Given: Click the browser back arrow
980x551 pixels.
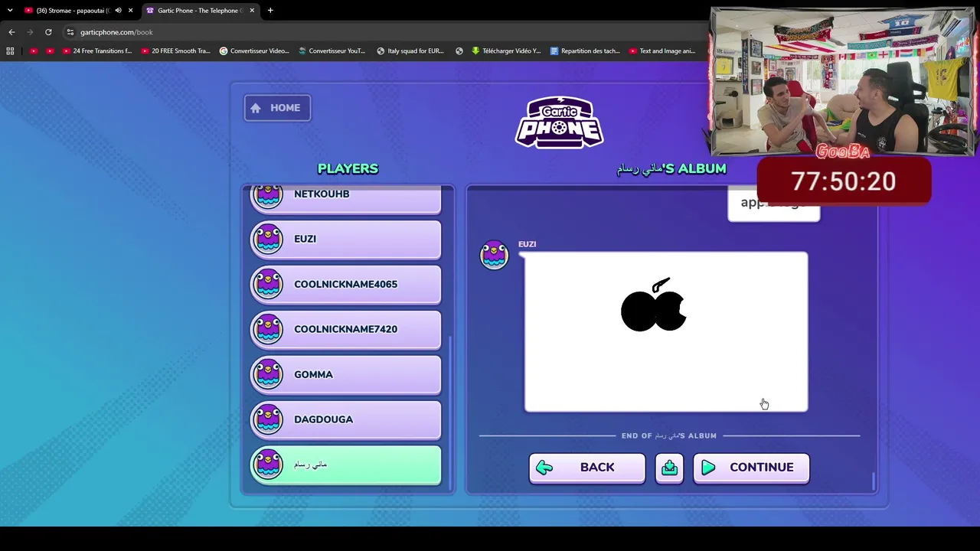Looking at the screenshot, I should tap(11, 32).
